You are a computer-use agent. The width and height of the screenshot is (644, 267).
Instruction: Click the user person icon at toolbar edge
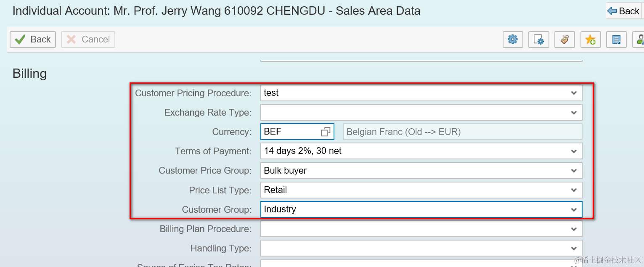[640, 40]
